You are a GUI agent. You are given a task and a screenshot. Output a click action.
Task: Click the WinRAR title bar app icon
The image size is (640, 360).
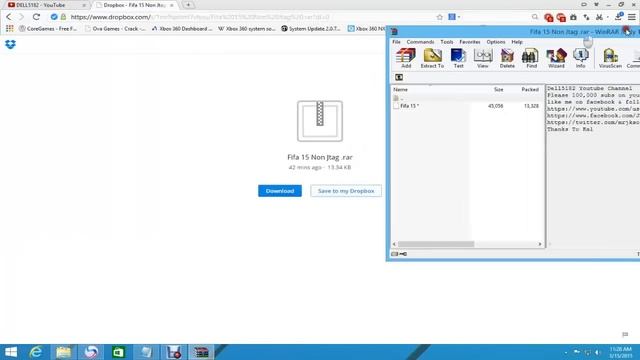394,31
